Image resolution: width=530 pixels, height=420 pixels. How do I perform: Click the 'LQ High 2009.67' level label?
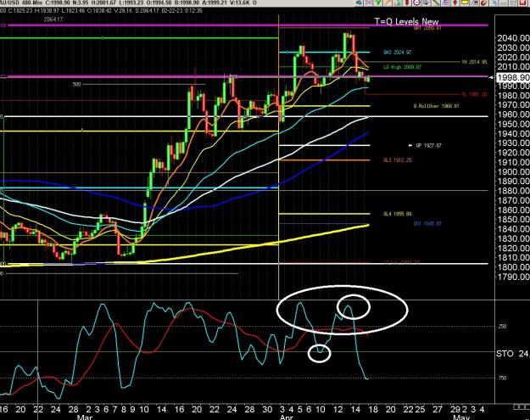tap(402, 67)
